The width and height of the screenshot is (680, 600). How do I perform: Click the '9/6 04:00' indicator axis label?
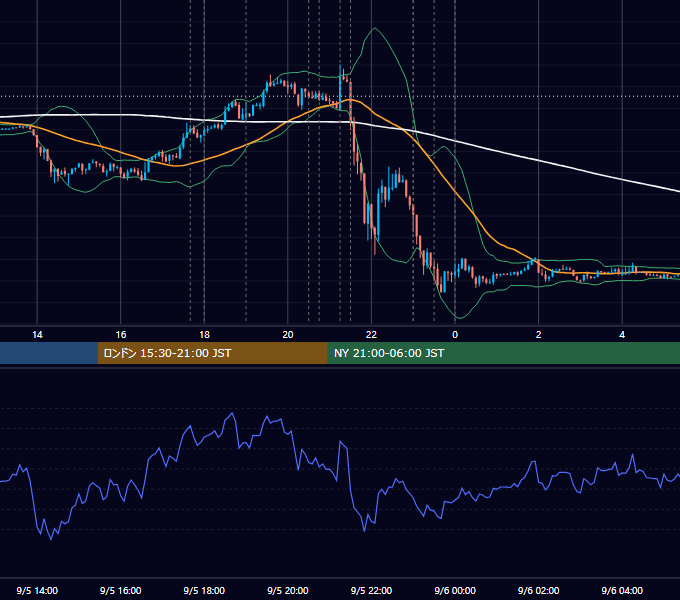pos(622,590)
